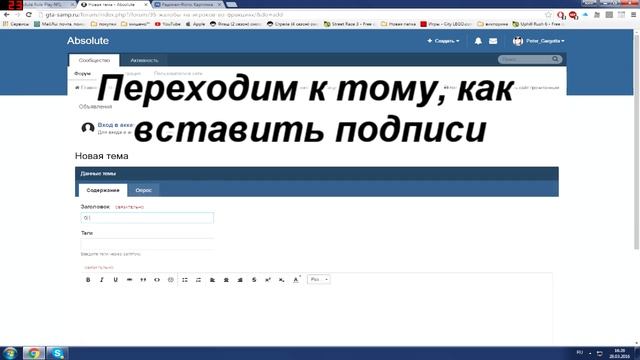Toggle italic formatting in the editor

102,280
